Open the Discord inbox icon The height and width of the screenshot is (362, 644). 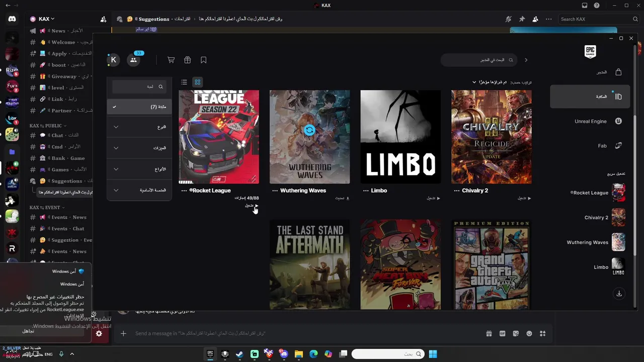click(585, 6)
